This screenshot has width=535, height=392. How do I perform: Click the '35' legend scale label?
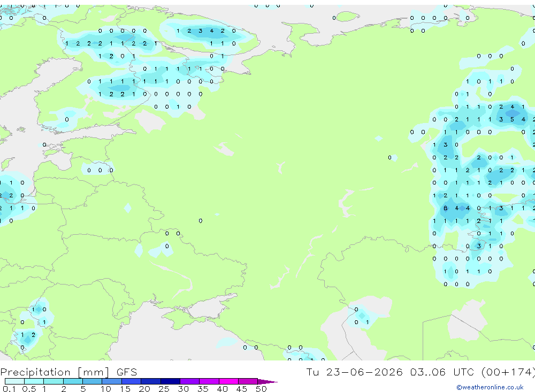click(203, 389)
